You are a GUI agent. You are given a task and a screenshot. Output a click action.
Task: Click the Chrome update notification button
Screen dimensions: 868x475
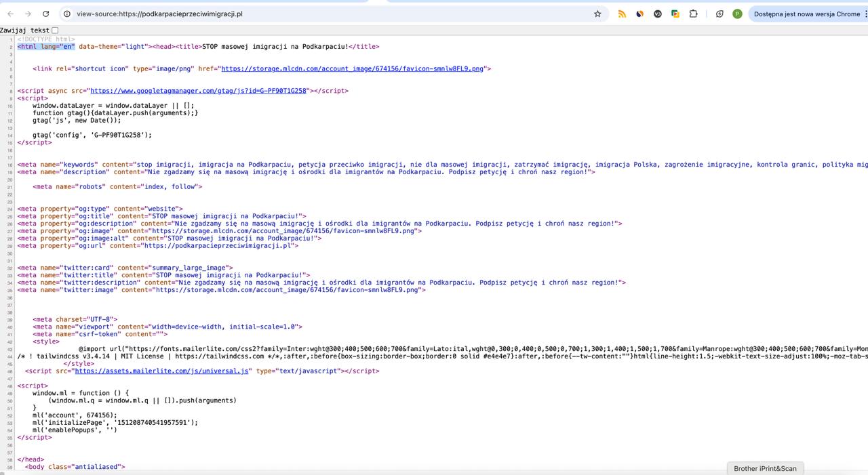point(807,14)
